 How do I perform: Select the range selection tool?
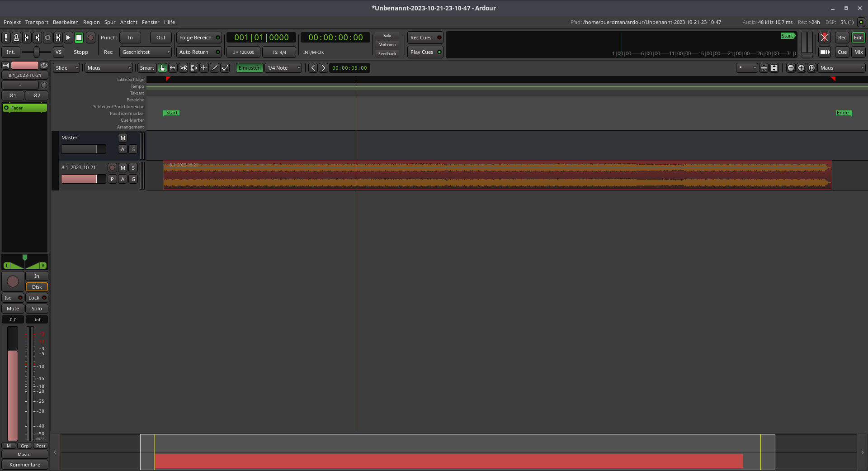pyautogui.click(x=173, y=68)
